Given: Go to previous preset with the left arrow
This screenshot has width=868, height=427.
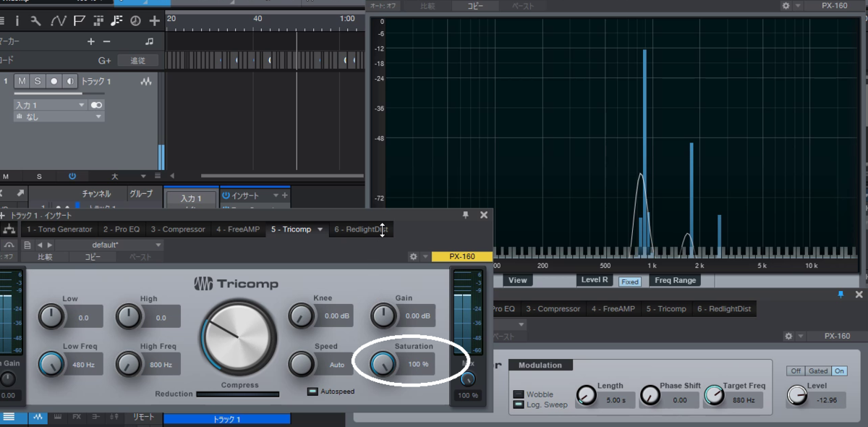Looking at the screenshot, I should pyautogui.click(x=40, y=245).
